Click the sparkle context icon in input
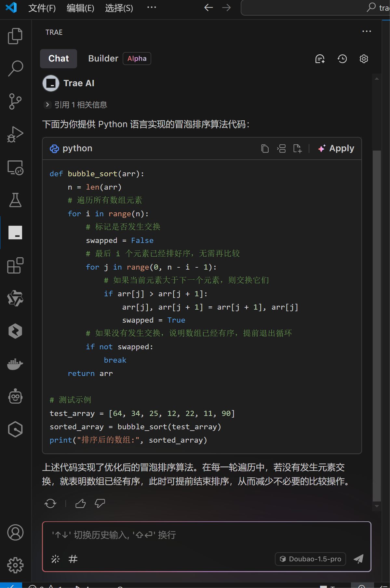 click(56, 559)
